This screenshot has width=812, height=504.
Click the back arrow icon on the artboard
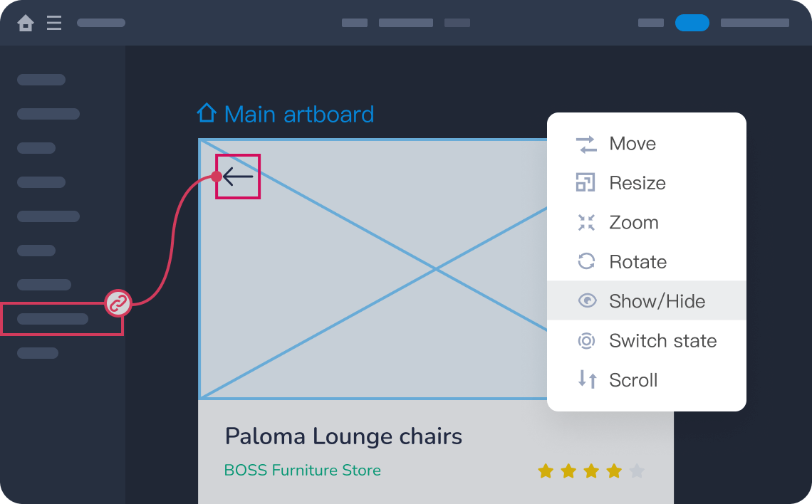point(238,176)
